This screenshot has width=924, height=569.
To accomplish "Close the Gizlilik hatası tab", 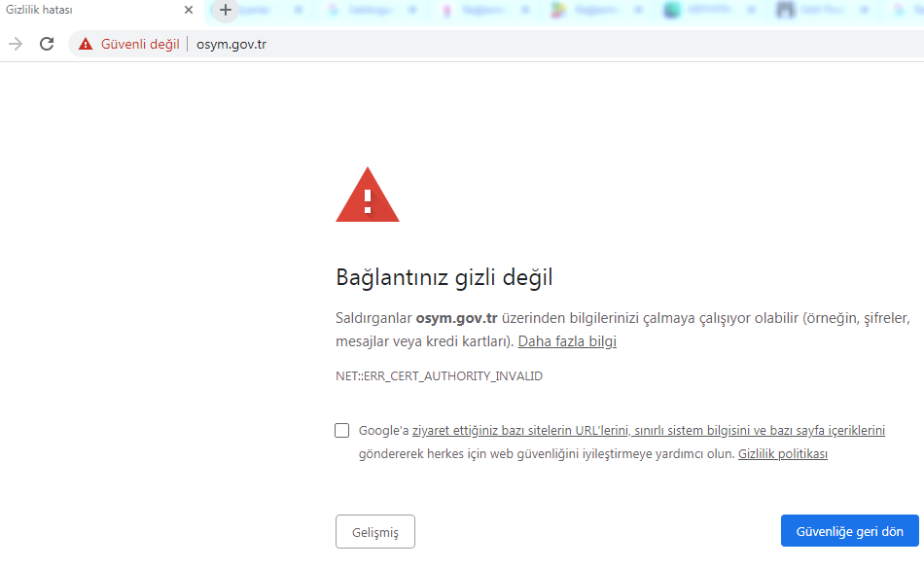I will click(x=188, y=11).
